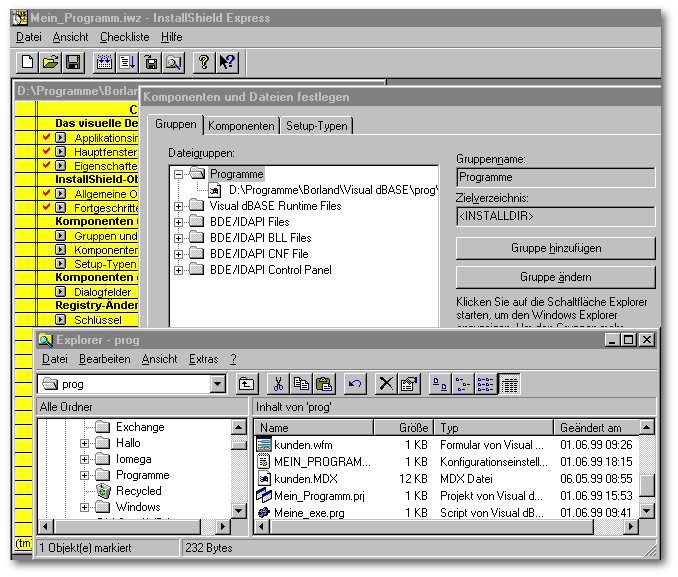Go up one folder level in Explorer

(x=247, y=384)
